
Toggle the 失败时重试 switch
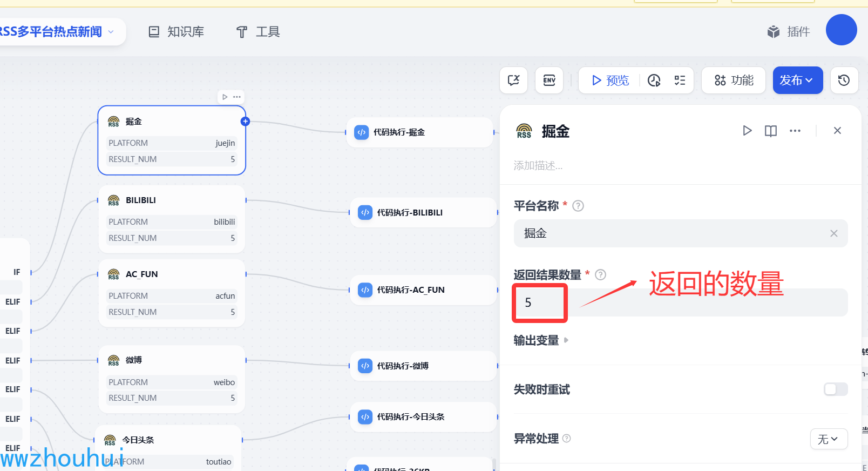836,389
